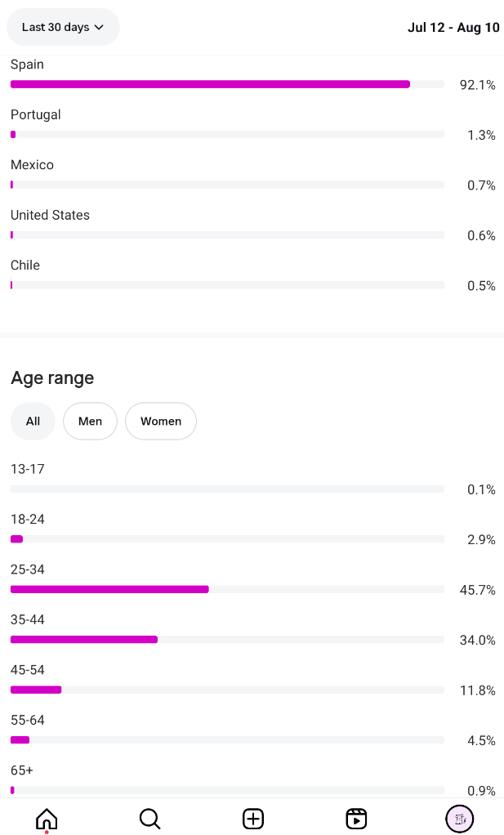Filter age range by Women

point(161,422)
